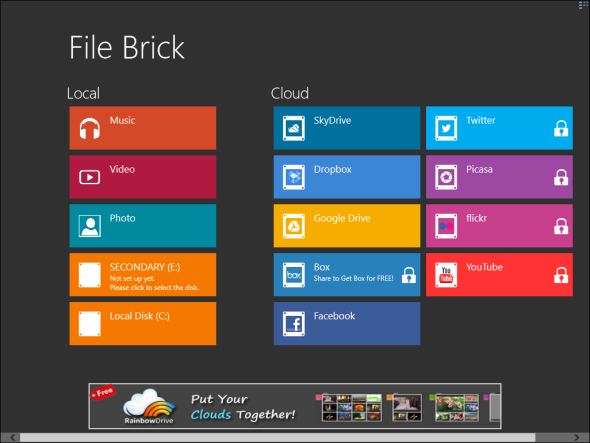The height and width of the screenshot is (443, 590).
Task: Click the YouTube logo icon
Action: [x=446, y=275]
